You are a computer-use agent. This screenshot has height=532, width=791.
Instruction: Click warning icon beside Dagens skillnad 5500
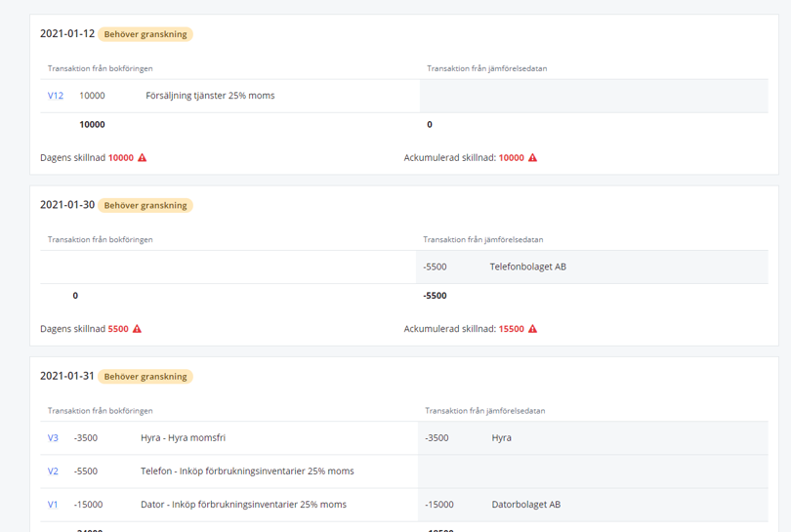[x=137, y=329]
